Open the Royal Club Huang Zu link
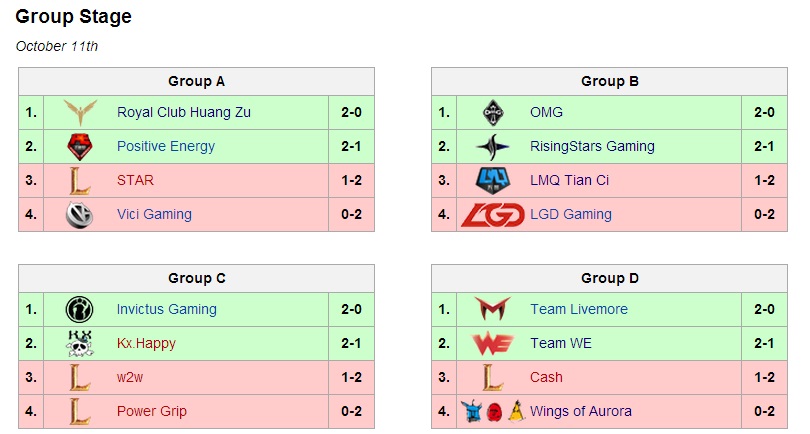The width and height of the screenshot is (810, 434). coord(183,112)
